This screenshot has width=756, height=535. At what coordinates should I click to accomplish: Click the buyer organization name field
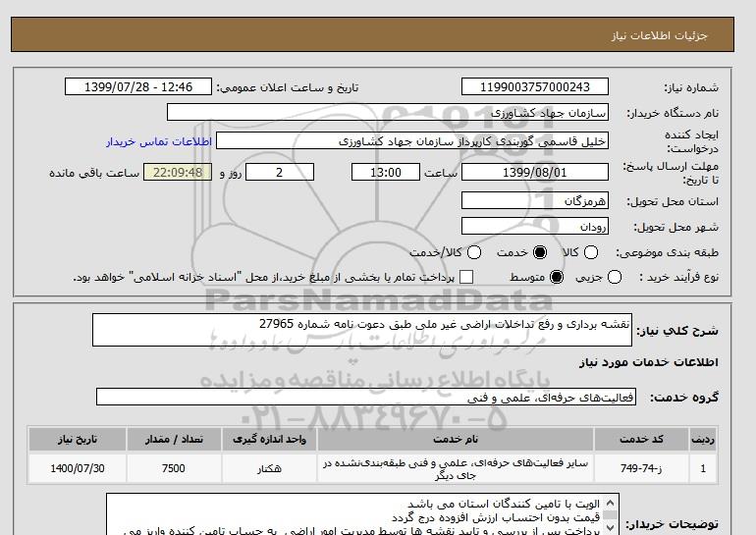click(388, 112)
